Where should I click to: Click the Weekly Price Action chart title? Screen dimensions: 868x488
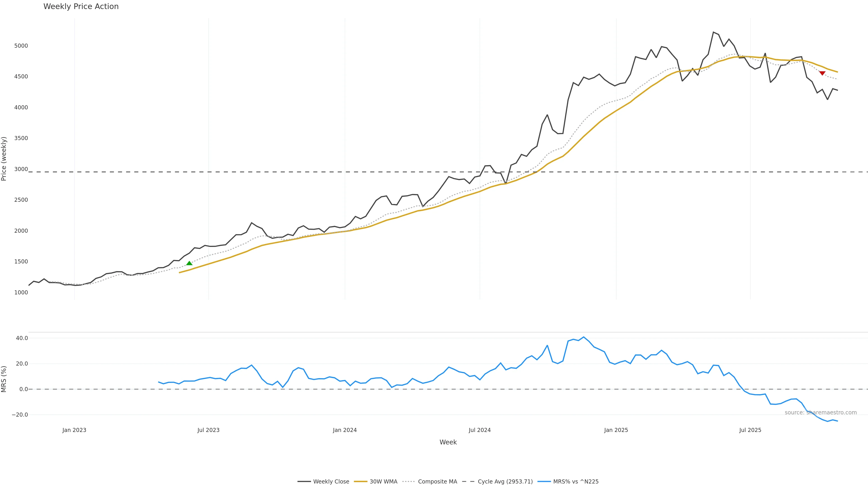[81, 6]
